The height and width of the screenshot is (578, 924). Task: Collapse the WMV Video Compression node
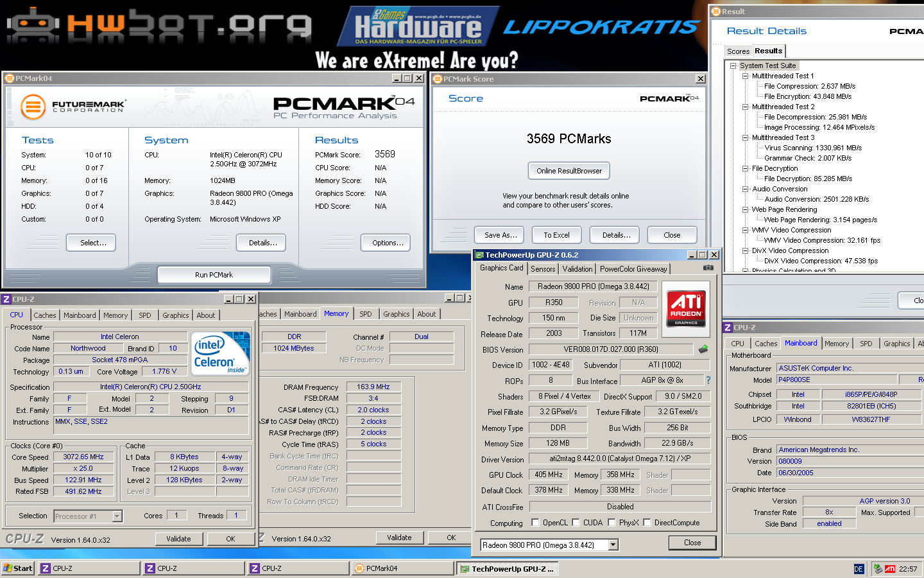[x=745, y=230]
